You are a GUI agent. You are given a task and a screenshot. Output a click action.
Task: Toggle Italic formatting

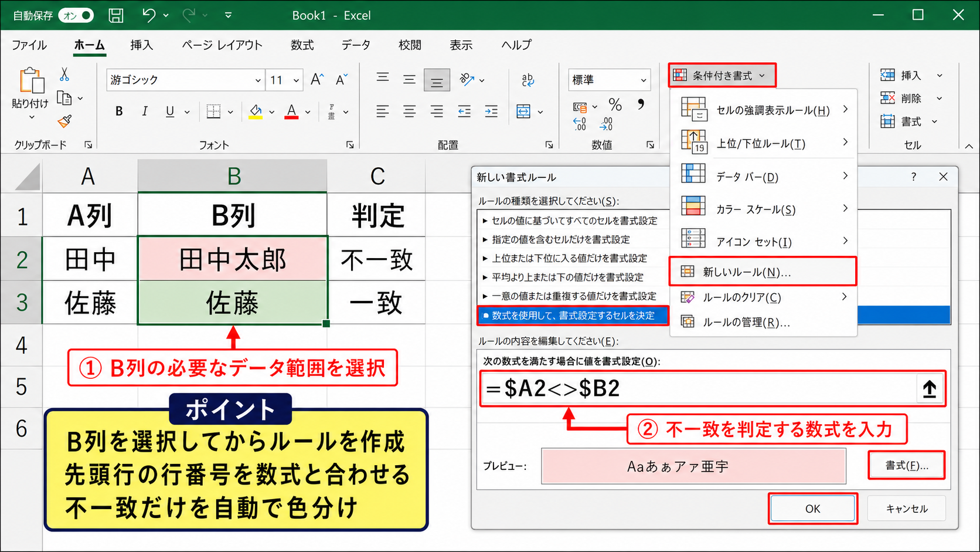pyautogui.click(x=145, y=111)
